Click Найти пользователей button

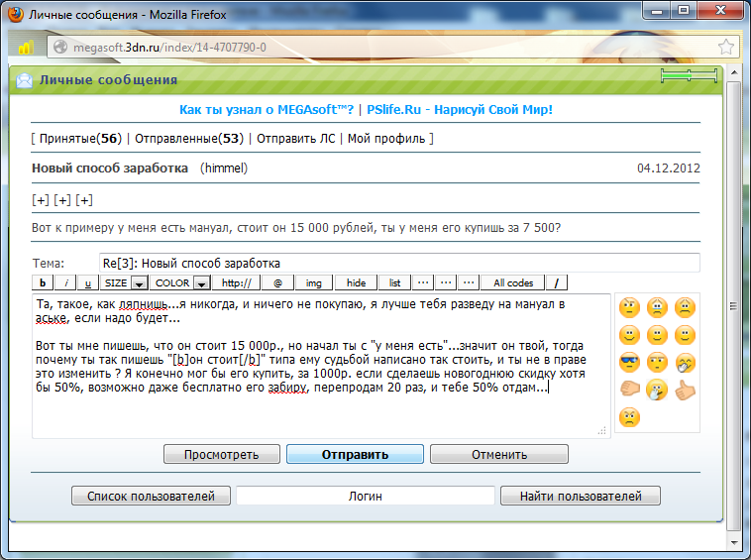[581, 496]
